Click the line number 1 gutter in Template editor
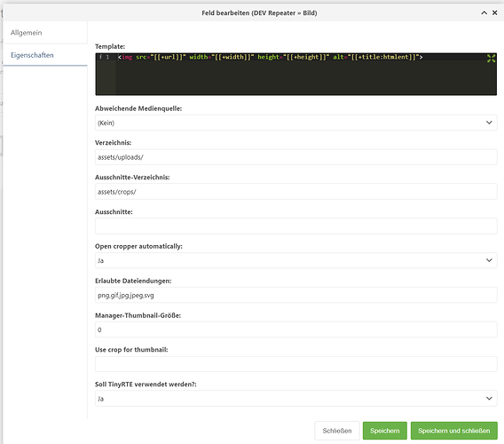This screenshot has width=504, height=444. click(107, 57)
